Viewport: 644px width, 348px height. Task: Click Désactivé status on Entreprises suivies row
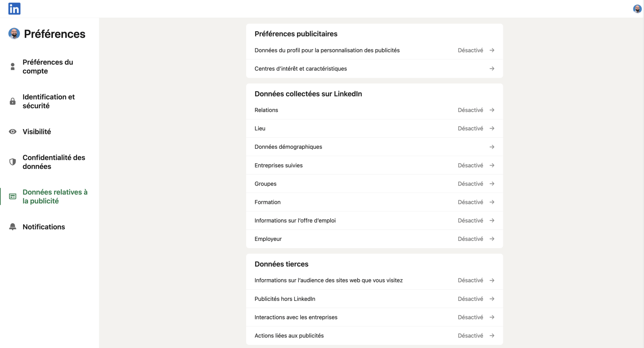470,165
